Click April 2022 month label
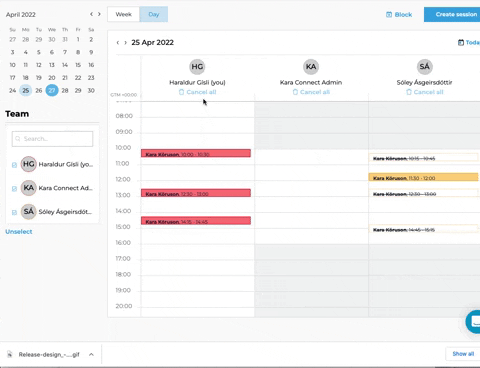This screenshot has width=480, height=368. (21, 14)
